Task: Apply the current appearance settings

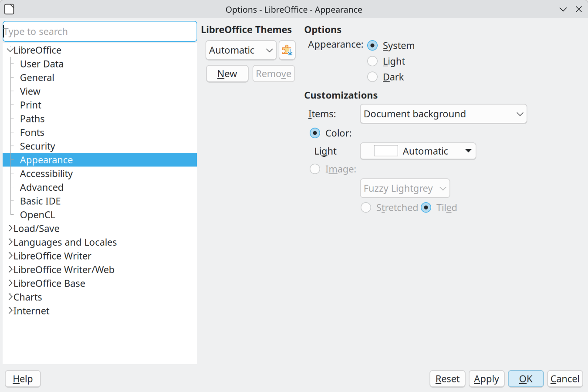Action: pyautogui.click(x=486, y=378)
